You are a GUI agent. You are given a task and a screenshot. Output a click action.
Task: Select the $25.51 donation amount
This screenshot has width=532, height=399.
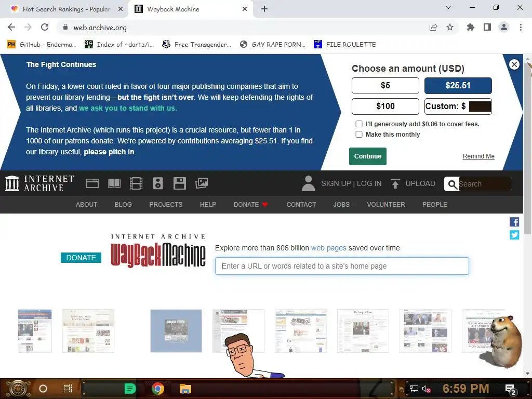point(458,86)
